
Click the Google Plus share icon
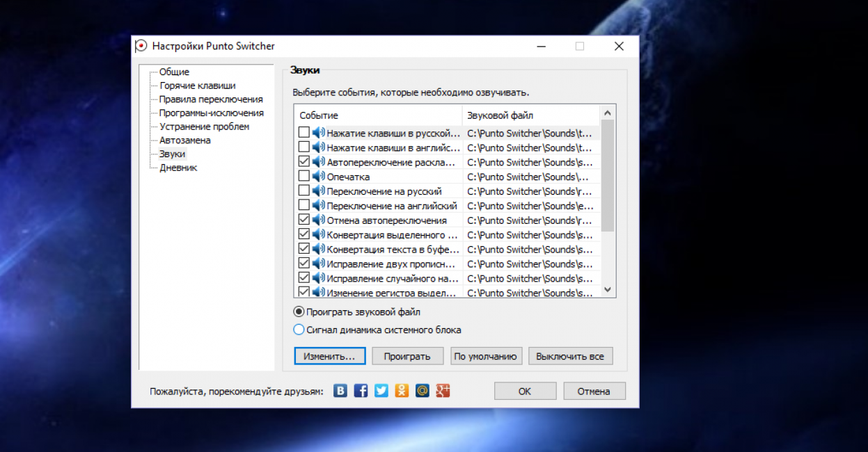tap(443, 391)
